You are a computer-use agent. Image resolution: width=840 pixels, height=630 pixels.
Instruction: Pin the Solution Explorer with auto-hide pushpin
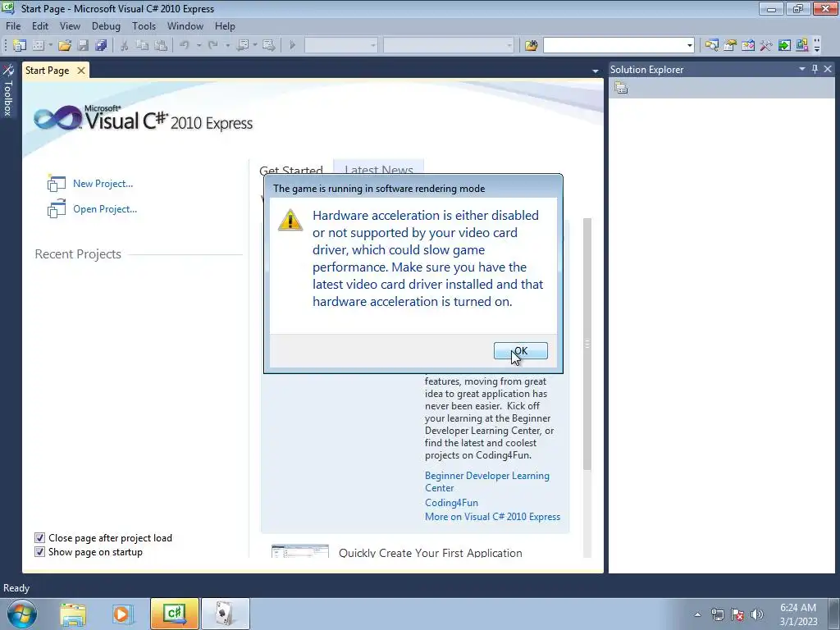815,69
